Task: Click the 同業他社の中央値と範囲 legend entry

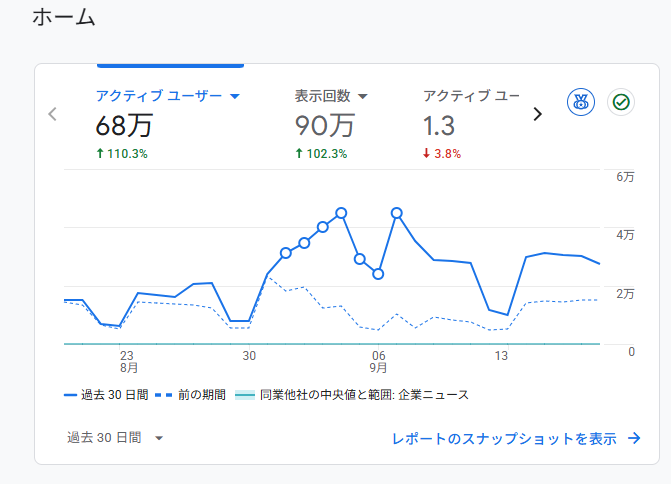Action: pyautogui.click(x=352, y=395)
